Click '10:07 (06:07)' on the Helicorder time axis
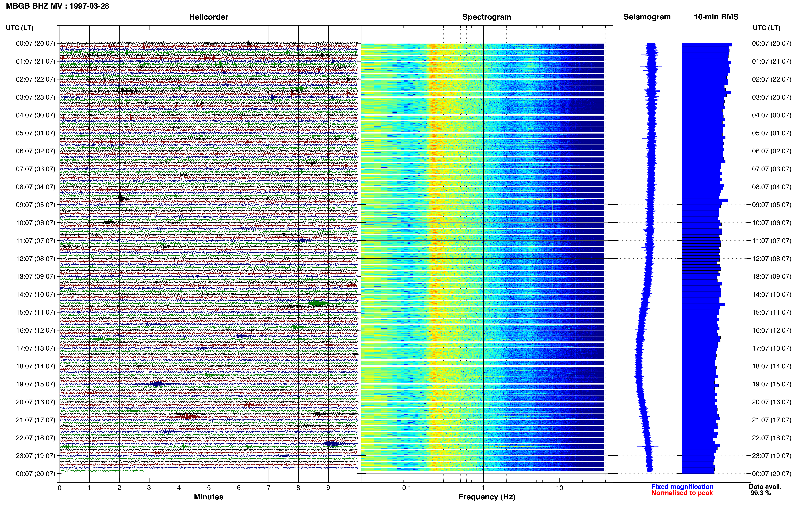This screenshot has width=812, height=508. click(35, 223)
